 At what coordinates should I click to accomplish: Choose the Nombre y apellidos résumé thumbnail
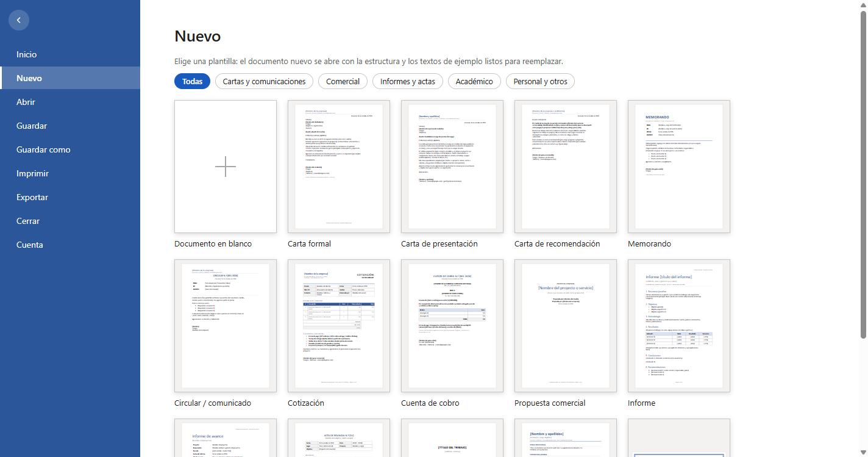coord(566,438)
